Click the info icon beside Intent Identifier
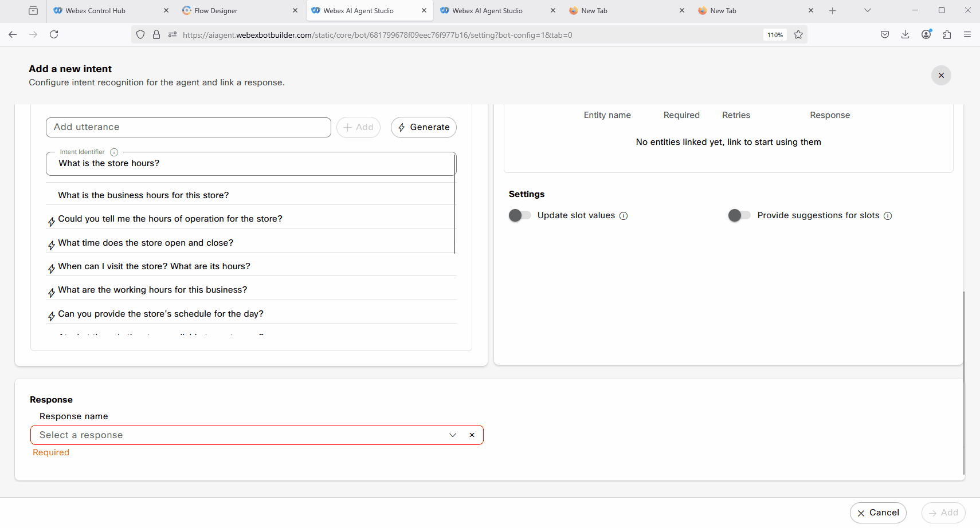980x528 pixels. [114, 152]
